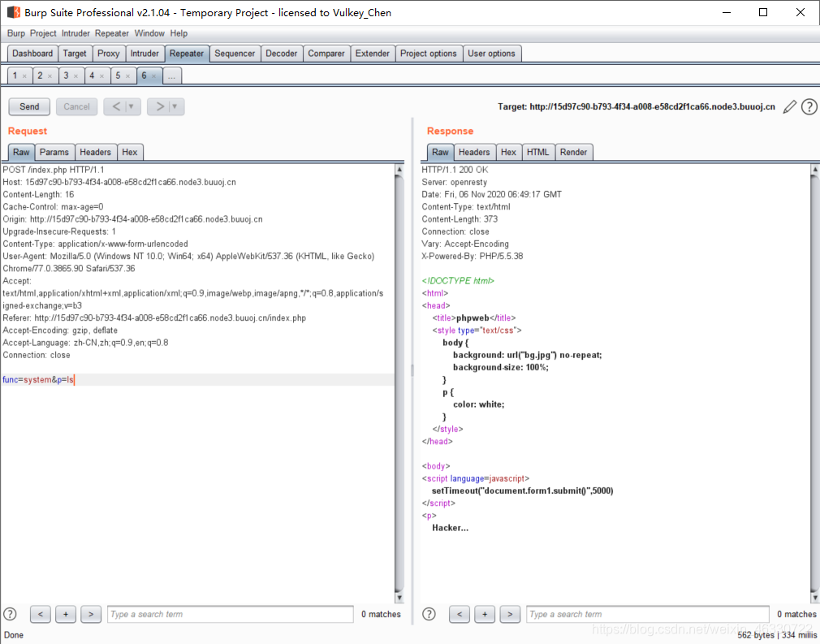Find next match in request search
The image size is (820, 644).
pos(91,614)
